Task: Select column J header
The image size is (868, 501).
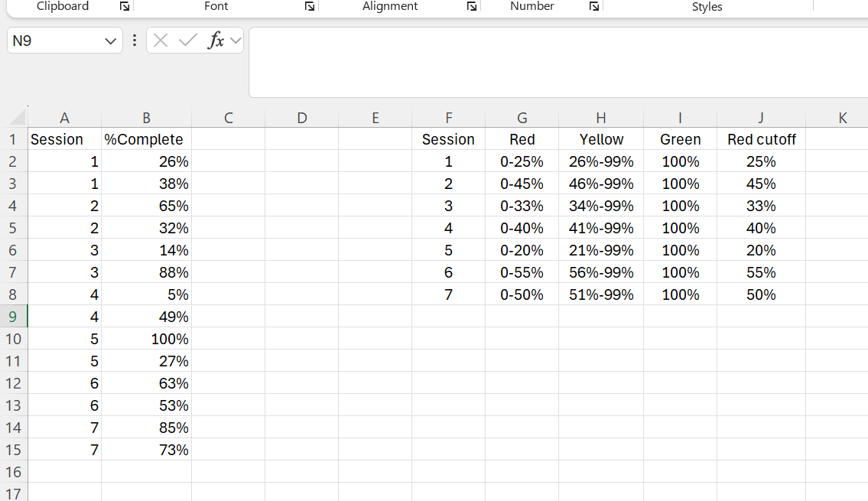Action: [x=761, y=118]
